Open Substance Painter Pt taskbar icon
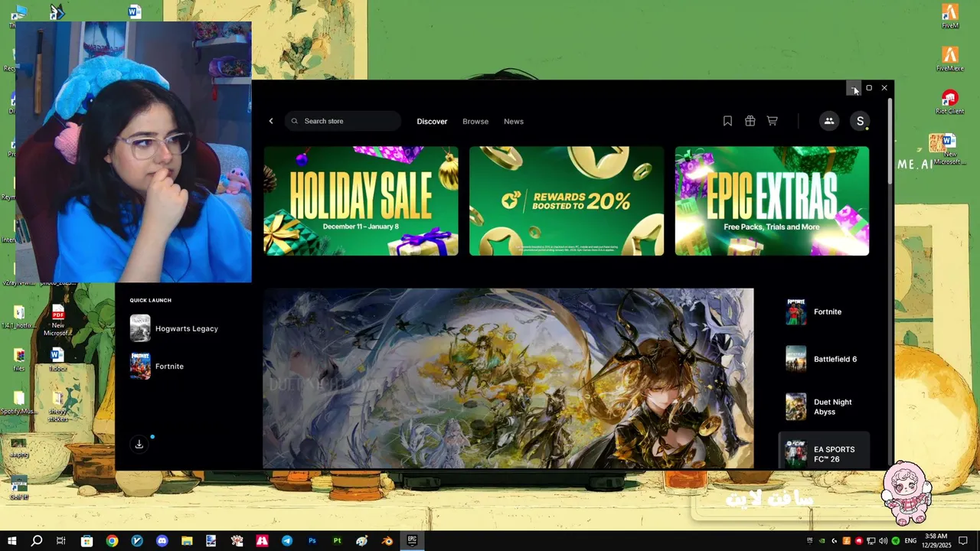 (337, 540)
